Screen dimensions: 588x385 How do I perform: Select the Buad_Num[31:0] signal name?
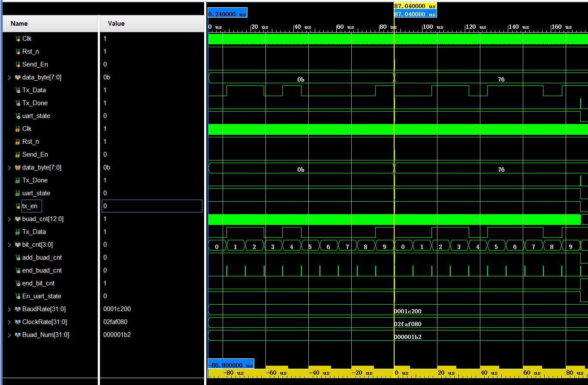(46, 335)
